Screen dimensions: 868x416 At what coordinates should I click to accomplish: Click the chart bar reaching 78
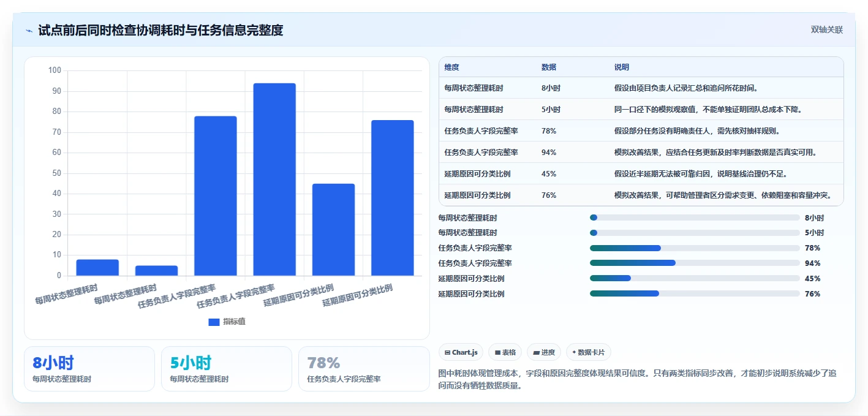pyautogui.click(x=216, y=196)
